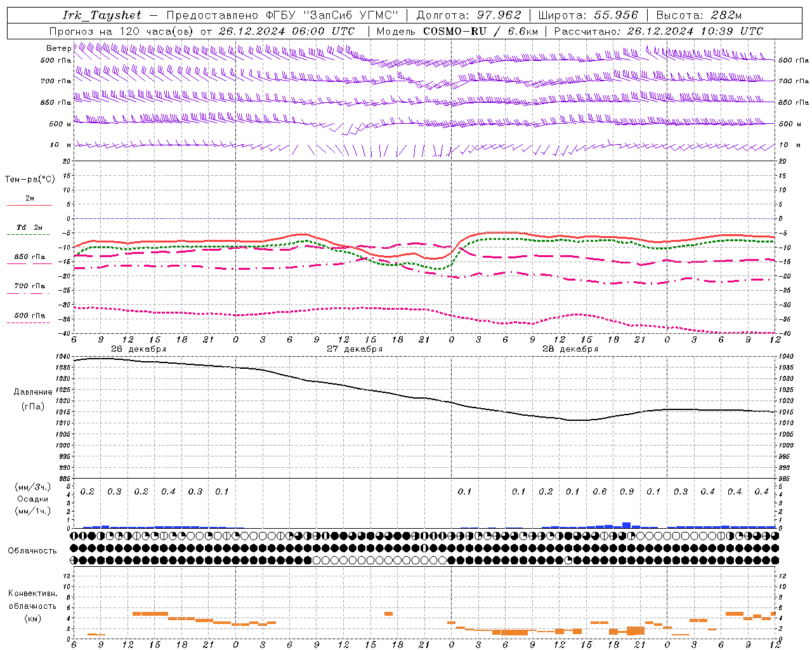
Task: Select the 28 декабря date label
Action: pyautogui.click(x=570, y=349)
